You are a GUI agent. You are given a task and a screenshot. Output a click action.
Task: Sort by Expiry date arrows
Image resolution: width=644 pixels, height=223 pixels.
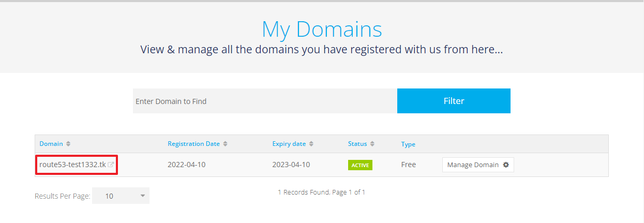[311, 144]
